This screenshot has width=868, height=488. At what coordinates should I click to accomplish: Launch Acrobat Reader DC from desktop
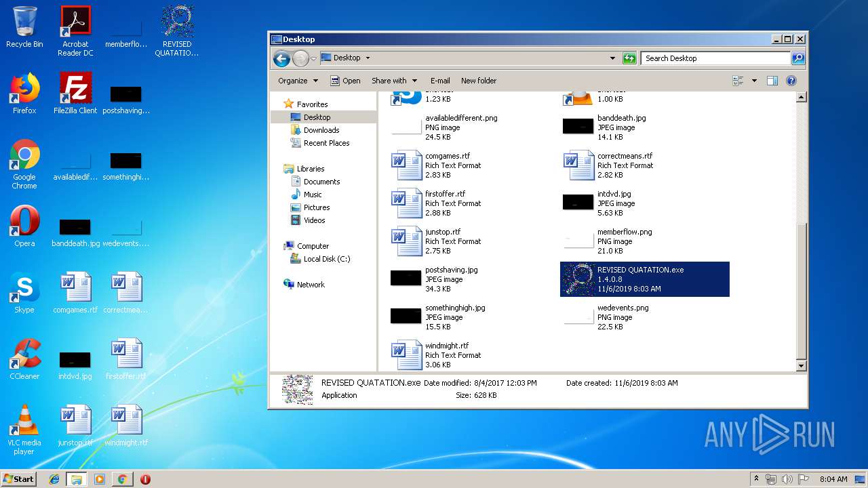tap(75, 30)
